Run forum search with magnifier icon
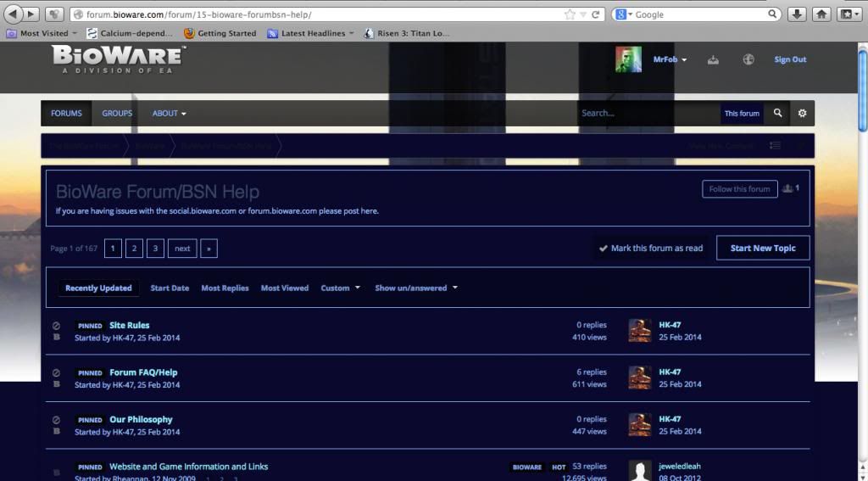Screen dimensions: 868x481 [x=778, y=113]
